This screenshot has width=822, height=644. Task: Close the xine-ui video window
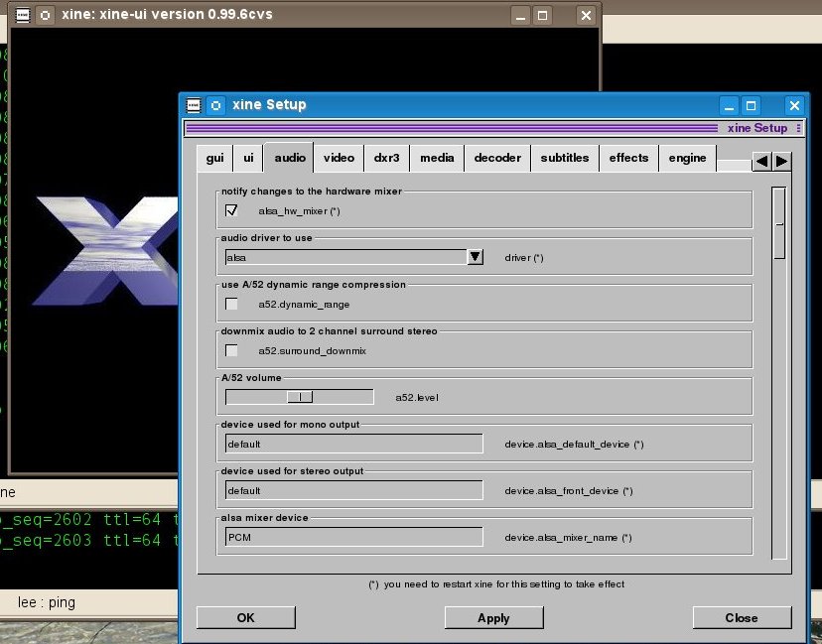click(x=586, y=16)
